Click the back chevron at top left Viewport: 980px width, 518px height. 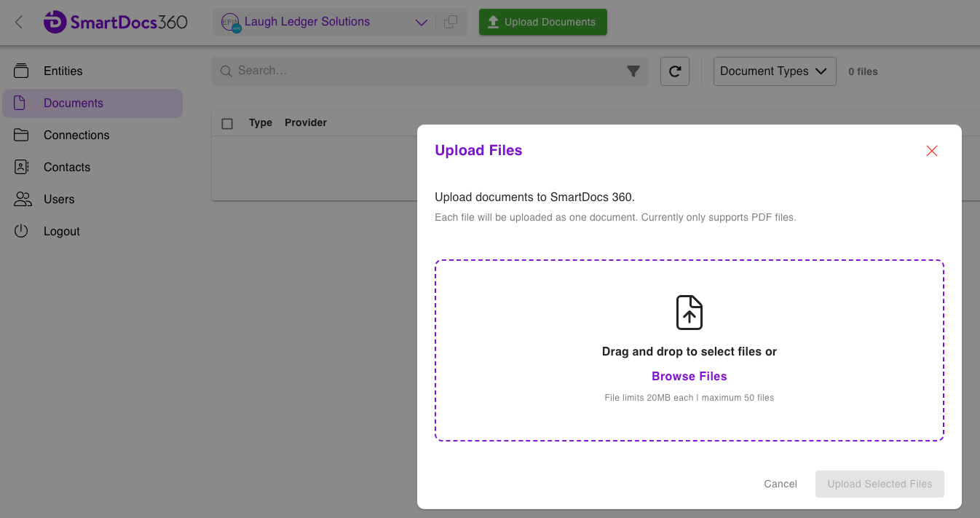coord(18,22)
